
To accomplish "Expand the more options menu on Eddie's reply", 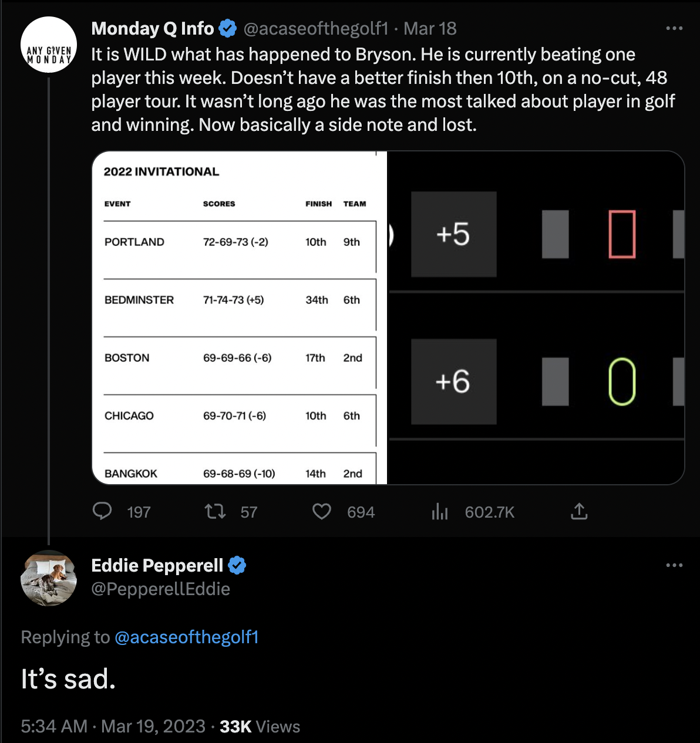I will point(674,565).
